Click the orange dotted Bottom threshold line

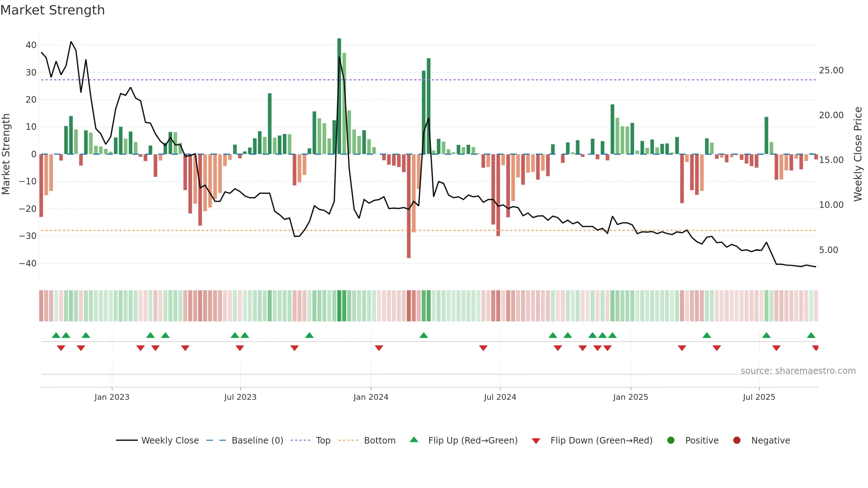click(x=429, y=230)
